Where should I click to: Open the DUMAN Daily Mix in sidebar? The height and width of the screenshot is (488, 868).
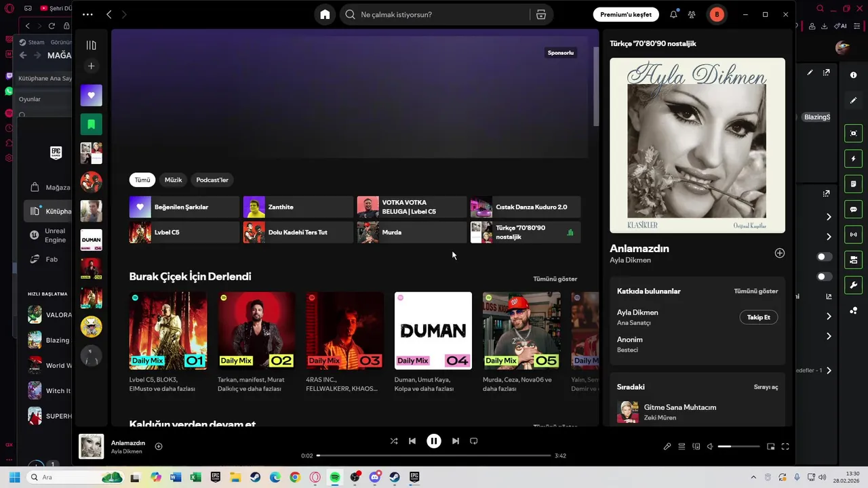coord(91,240)
